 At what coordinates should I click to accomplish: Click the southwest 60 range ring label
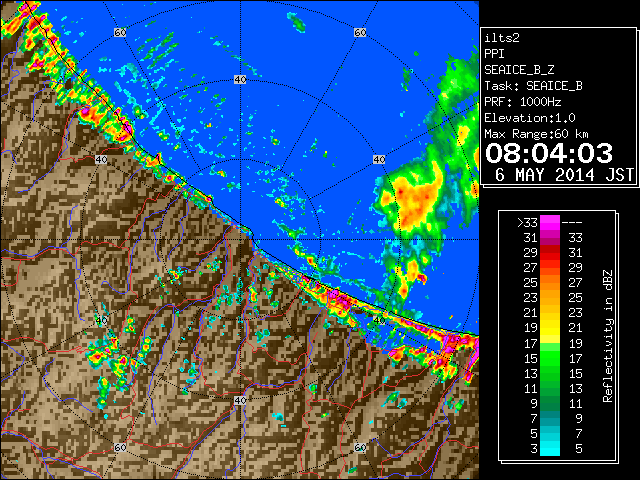(x=120, y=448)
